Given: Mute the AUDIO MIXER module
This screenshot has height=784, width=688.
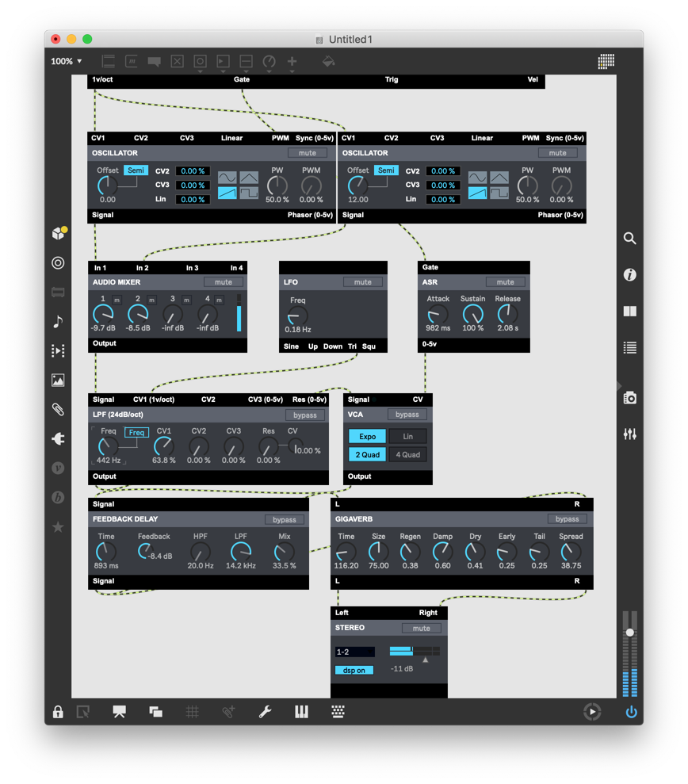Looking at the screenshot, I should (224, 282).
